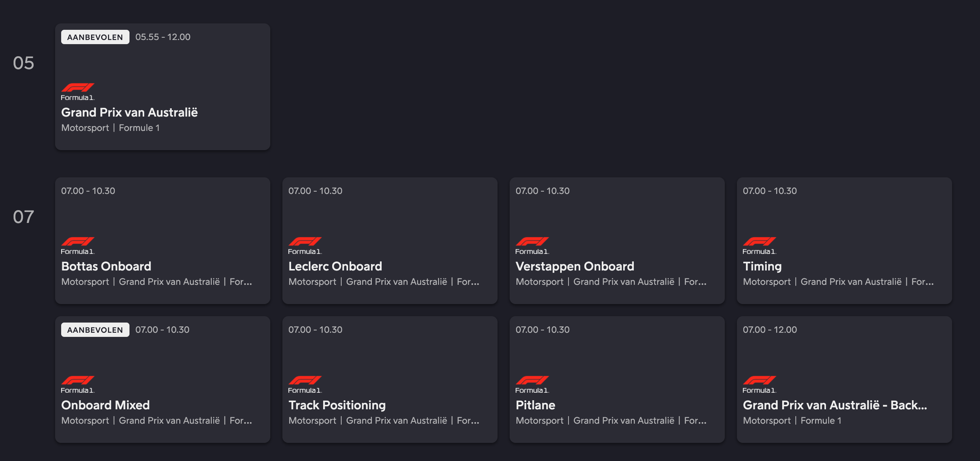Open Track Positioning stream title
The image size is (980, 461).
(x=337, y=405)
